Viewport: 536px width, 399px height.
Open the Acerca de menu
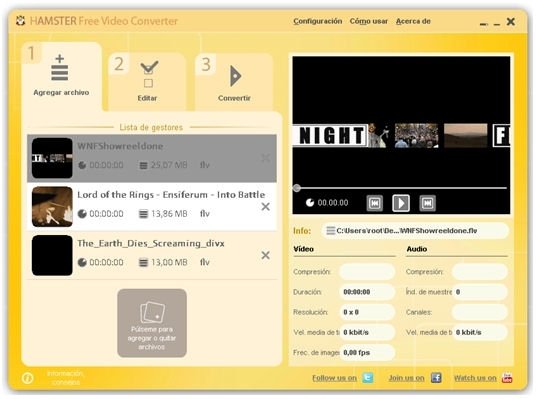[x=413, y=21]
